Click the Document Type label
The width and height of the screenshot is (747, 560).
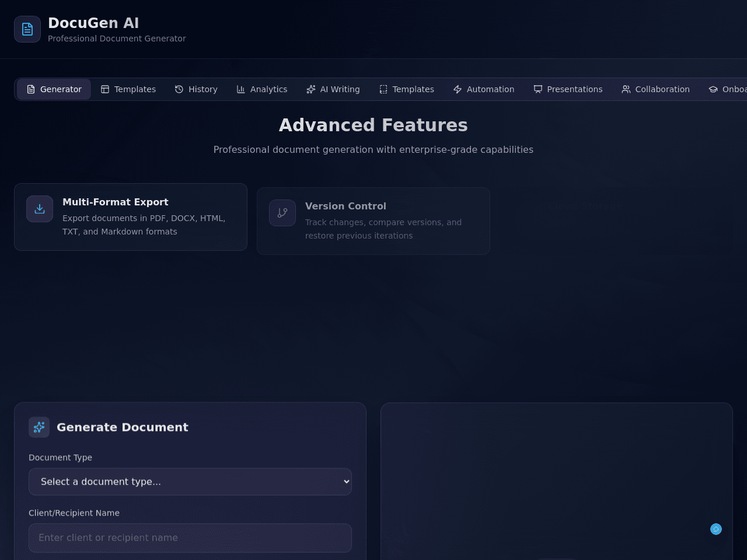pyautogui.click(x=60, y=457)
